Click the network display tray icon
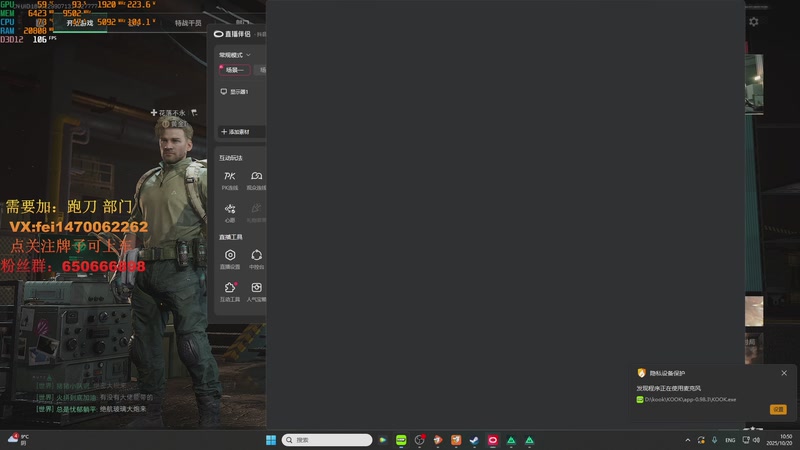Screen dimensions: 800x450 tap(745, 440)
